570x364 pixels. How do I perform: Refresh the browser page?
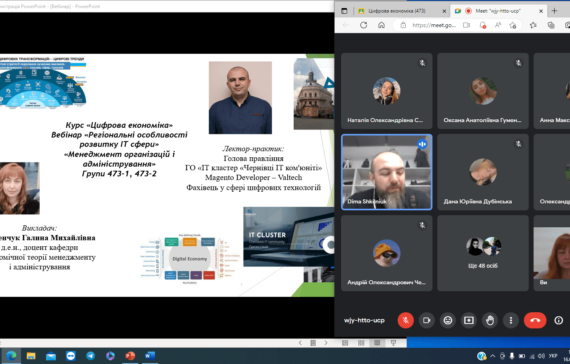pos(364,25)
